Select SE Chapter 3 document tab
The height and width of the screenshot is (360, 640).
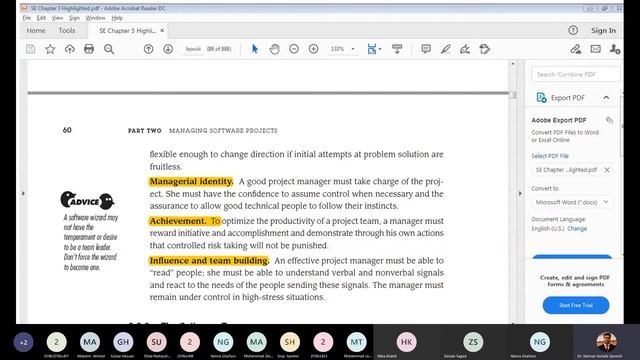click(x=127, y=31)
